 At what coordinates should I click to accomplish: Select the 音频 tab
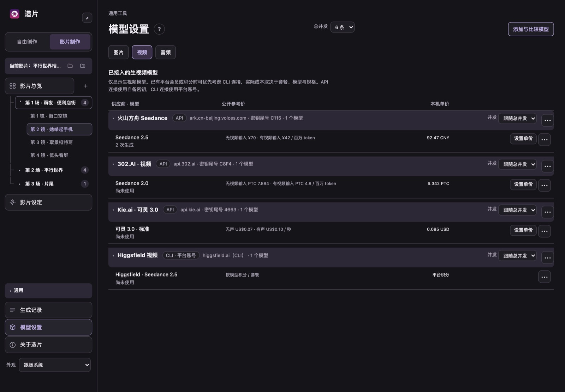[x=166, y=52]
